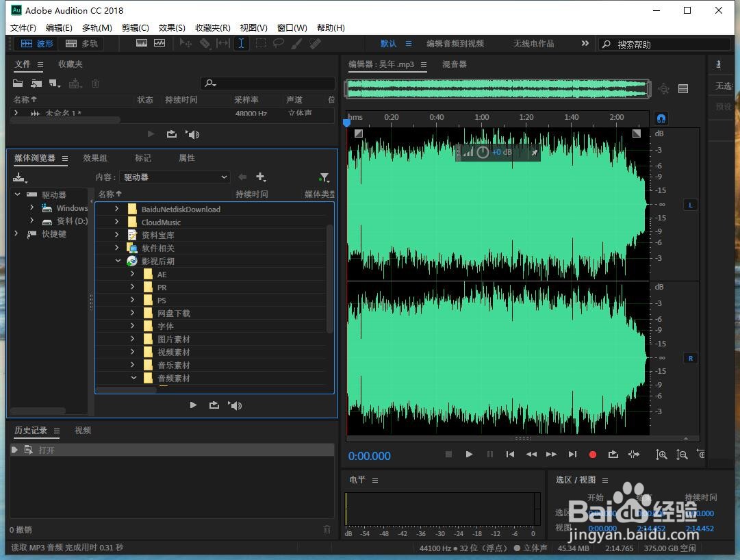Click the blue playhead marker on timeline

(347, 123)
